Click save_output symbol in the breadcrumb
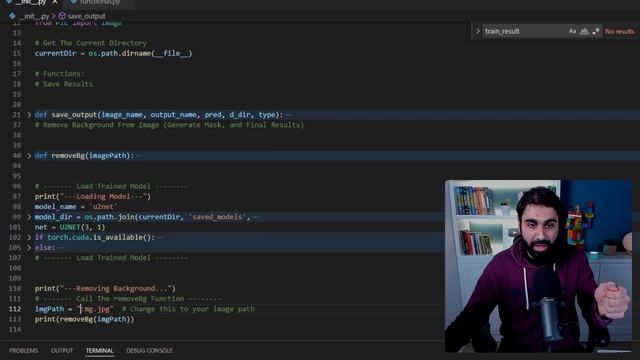Image resolution: width=640 pixels, height=360 pixels. [x=86, y=16]
